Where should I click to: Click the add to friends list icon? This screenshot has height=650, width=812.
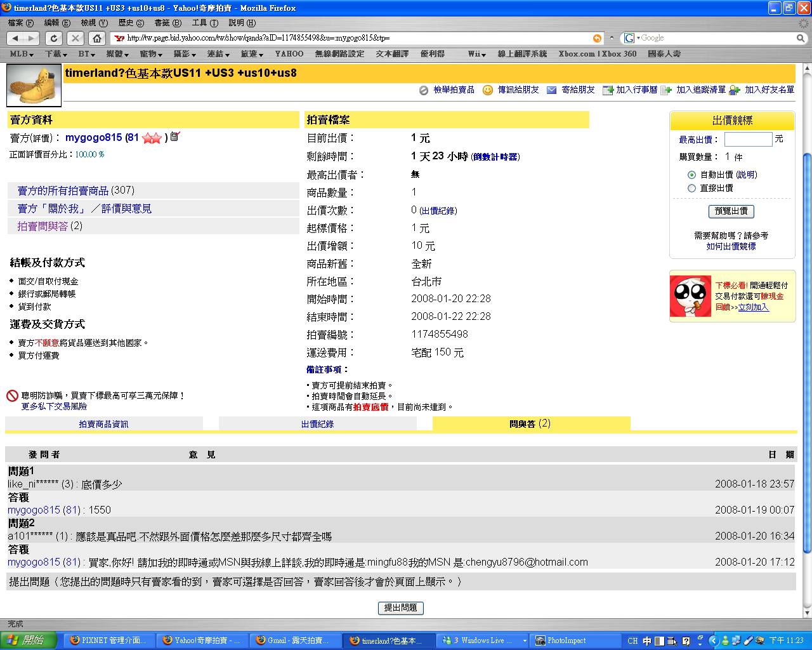click(x=735, y=90)
